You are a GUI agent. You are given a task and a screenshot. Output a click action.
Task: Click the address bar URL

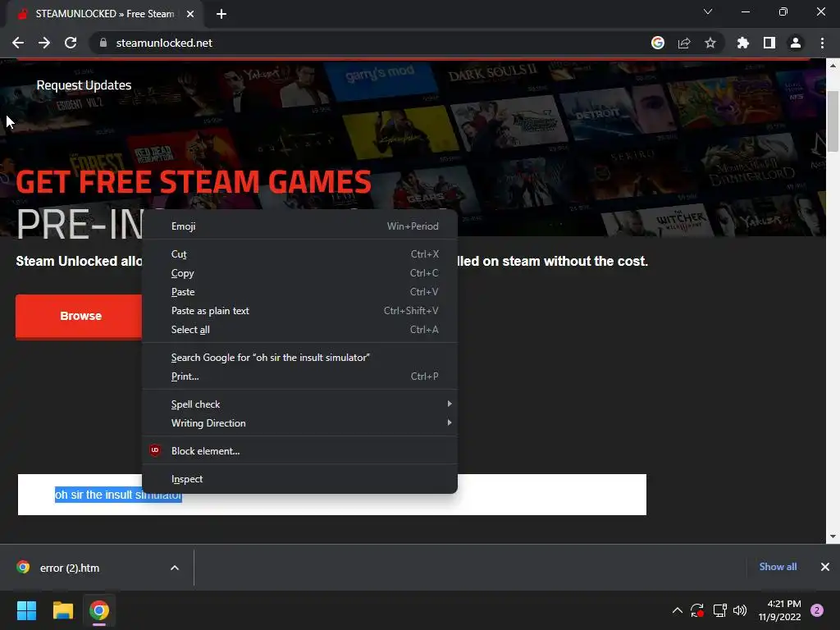[164, 43]
